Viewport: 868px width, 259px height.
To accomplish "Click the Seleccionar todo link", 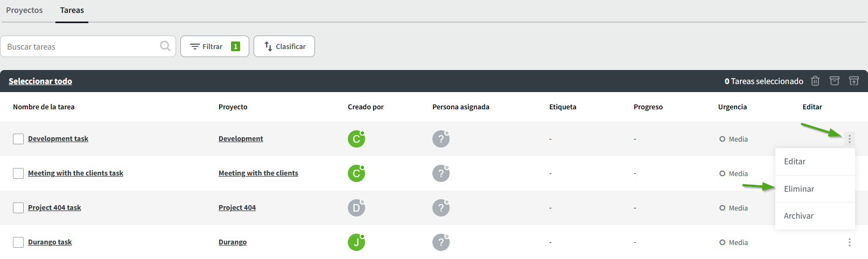I will (40, 81).
